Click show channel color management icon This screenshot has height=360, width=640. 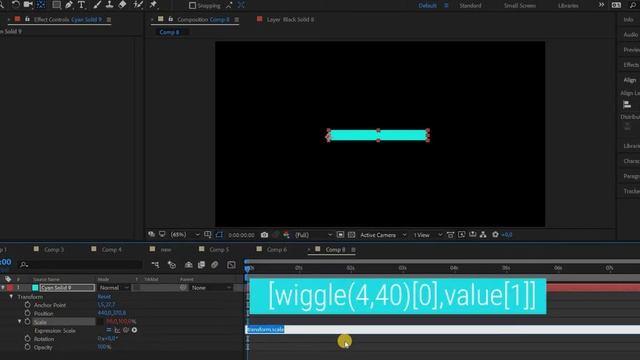tap(286, 235)
